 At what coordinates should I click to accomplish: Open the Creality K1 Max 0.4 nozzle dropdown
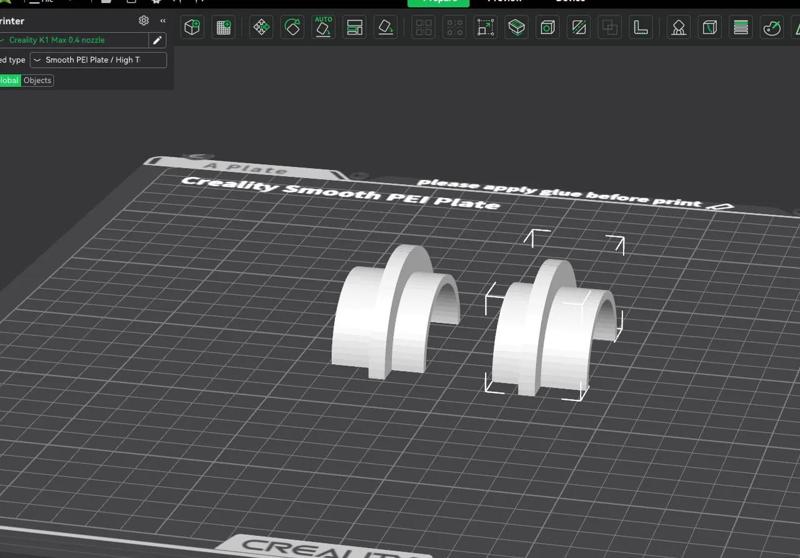tap(74, 40)
